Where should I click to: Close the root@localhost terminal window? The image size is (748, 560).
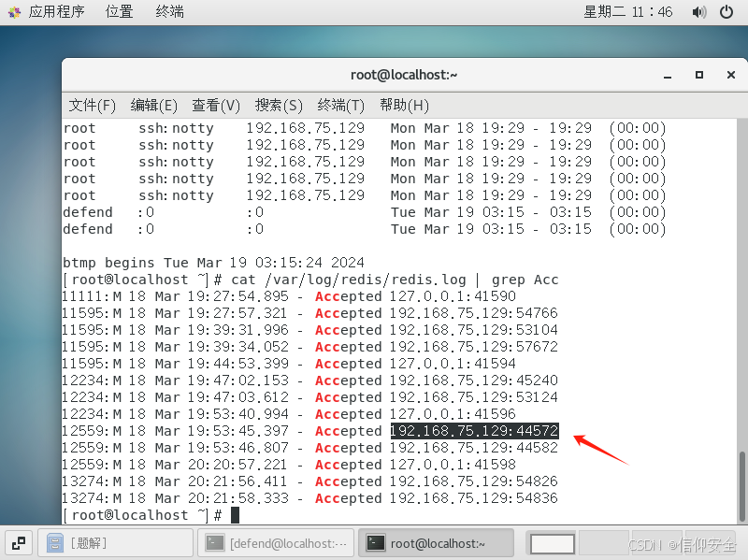tap(731, 75)
